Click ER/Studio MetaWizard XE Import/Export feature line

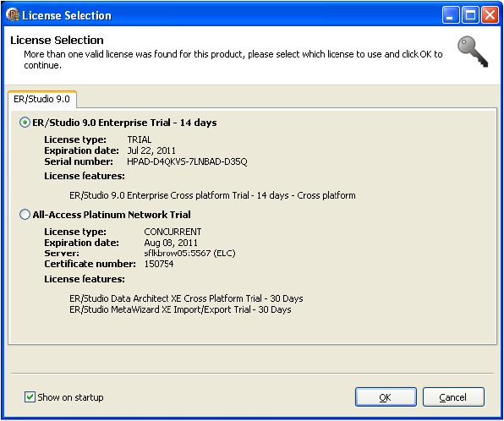(x=180, y=309)
